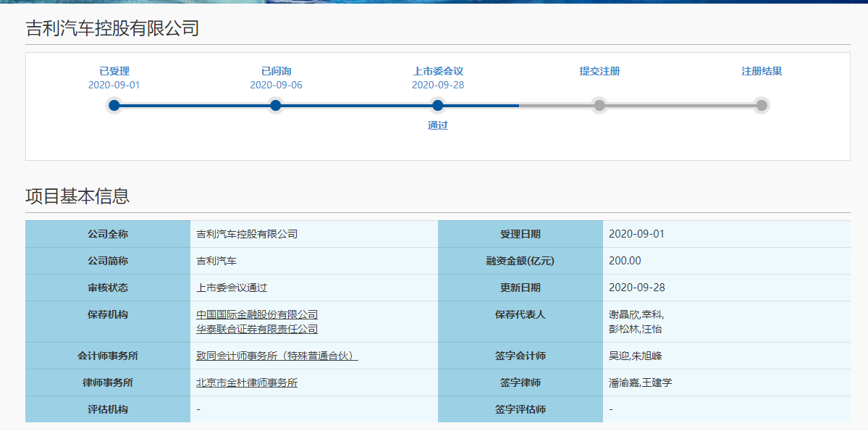Select the 提交注册 stage label

(x=599, y=71)
